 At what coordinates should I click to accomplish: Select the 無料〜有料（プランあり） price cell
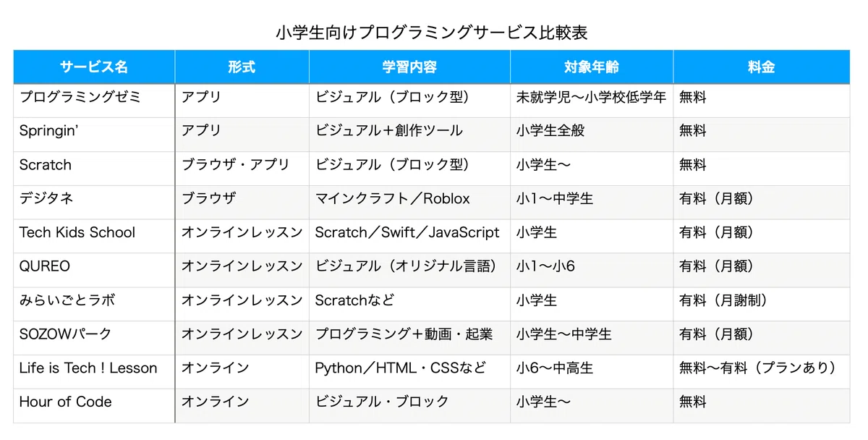click(762, 372)
